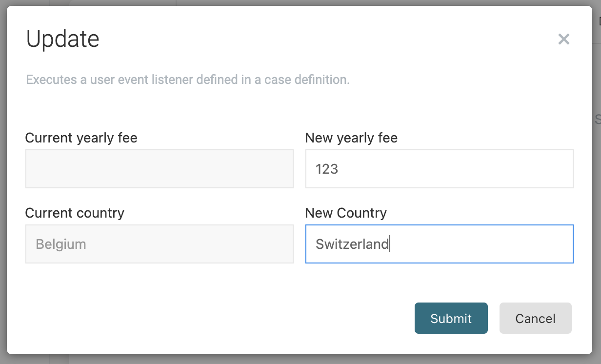
Task: Click the user event listener description text
Action: (x=188, y=80)
